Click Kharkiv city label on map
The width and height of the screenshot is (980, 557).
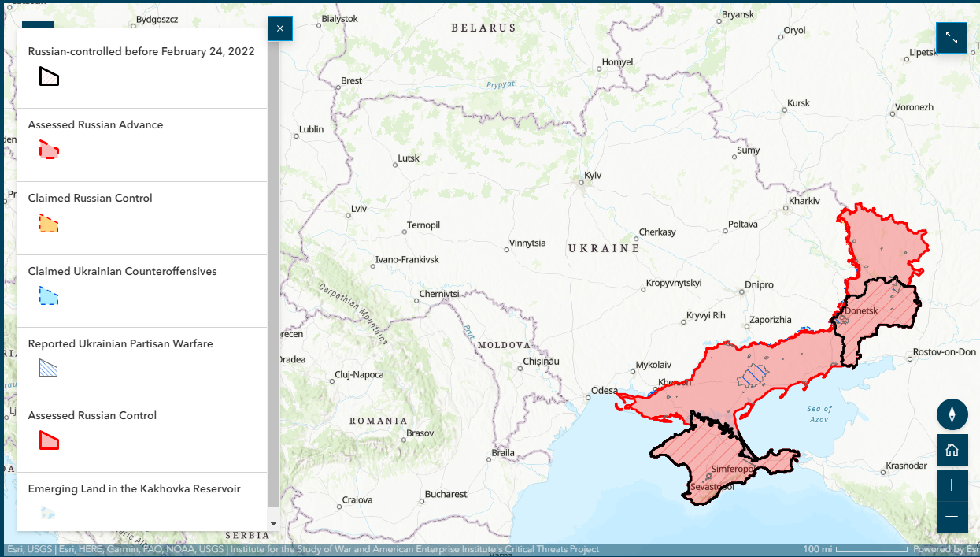tap(804, 201)
